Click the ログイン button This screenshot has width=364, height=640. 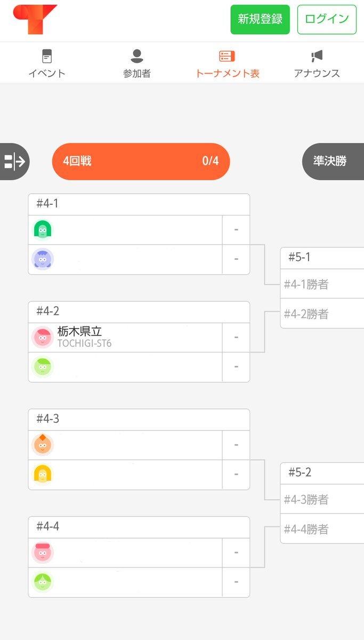coord(327,20)
